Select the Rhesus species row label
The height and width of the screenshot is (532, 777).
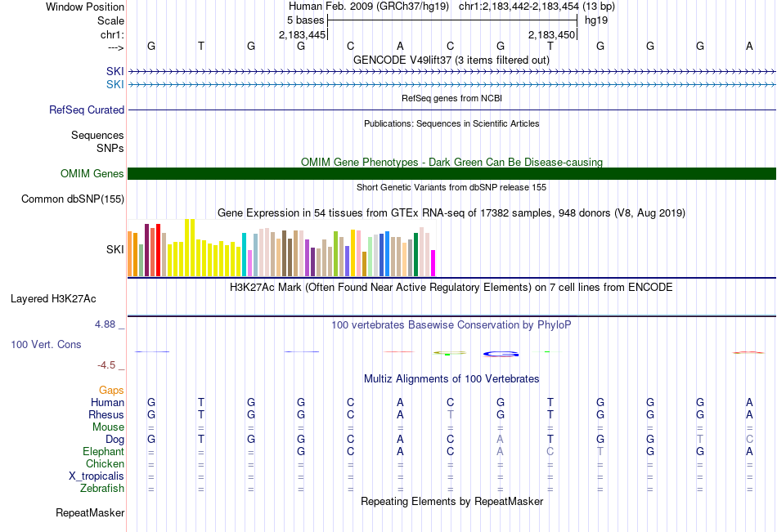click(x=106, y=414)
